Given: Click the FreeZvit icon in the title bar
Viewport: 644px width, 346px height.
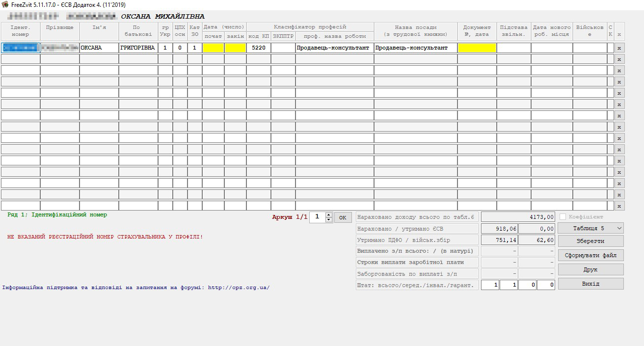Looking at the screenshot, I should pos(5,4).
